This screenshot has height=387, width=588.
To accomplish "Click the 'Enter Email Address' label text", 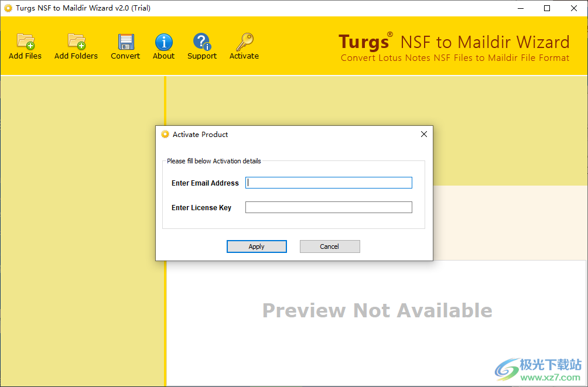I will click(x=205, y=183).
